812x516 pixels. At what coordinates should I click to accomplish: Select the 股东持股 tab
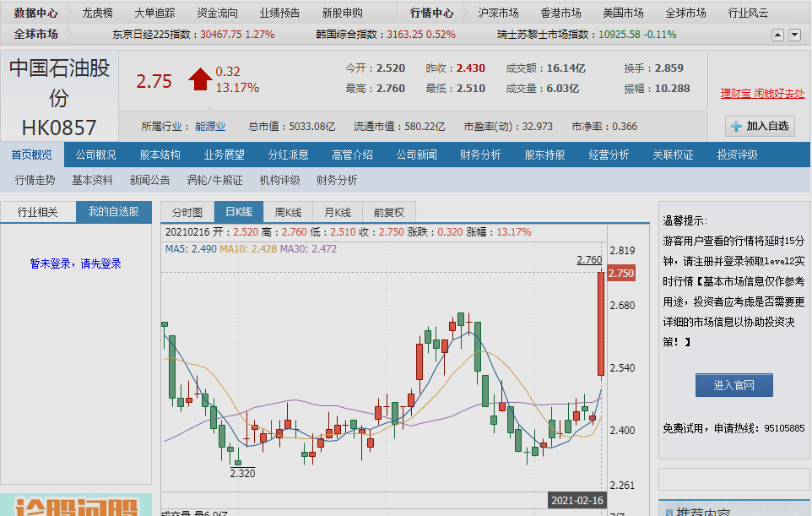click(544, 155)
